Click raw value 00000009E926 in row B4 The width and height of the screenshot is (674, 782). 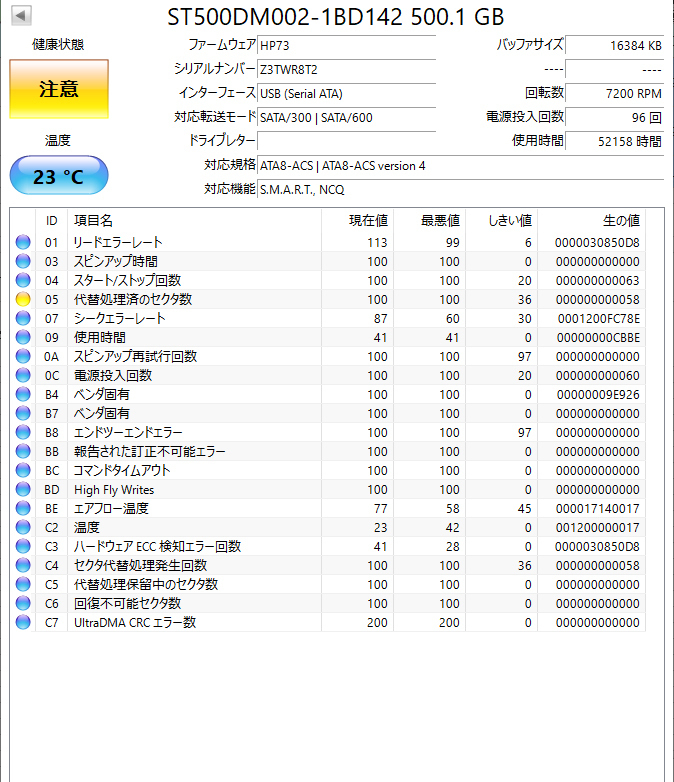598,394
